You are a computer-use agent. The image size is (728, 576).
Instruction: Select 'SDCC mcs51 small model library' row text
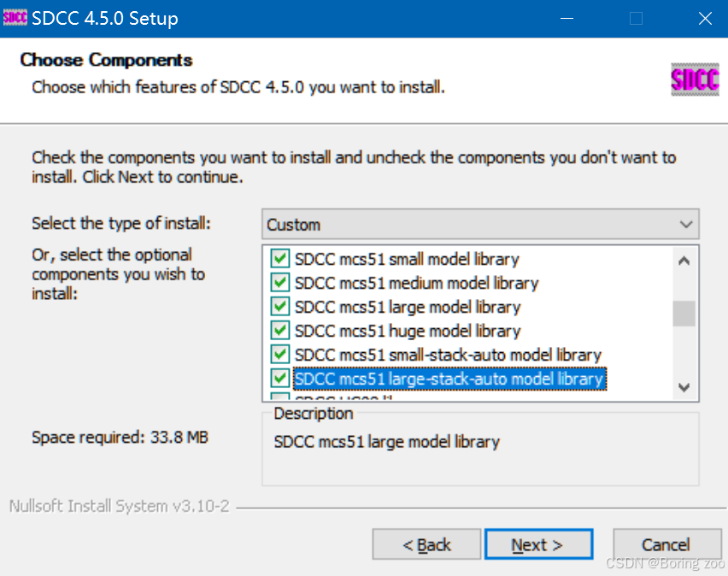[407, 259]
